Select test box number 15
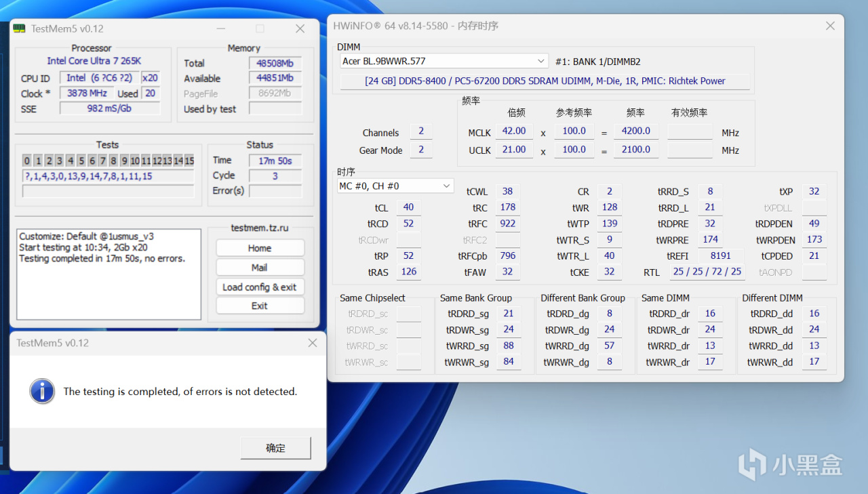 tap(189, 161)
